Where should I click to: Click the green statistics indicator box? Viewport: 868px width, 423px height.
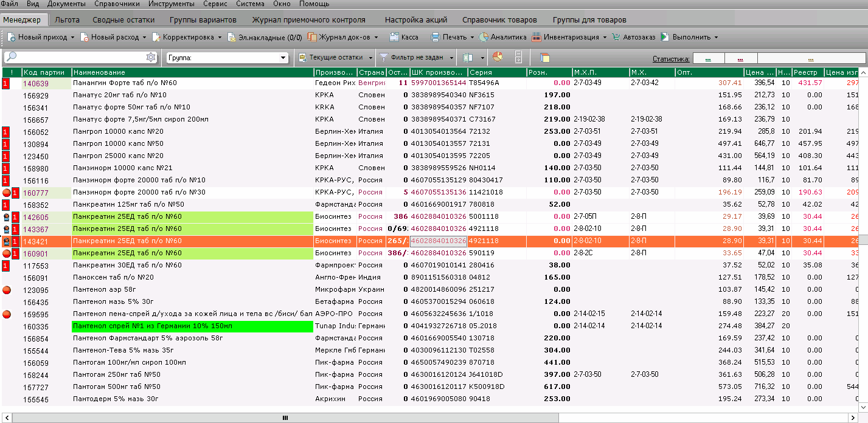pyautogui.click(x=709, y=58)
